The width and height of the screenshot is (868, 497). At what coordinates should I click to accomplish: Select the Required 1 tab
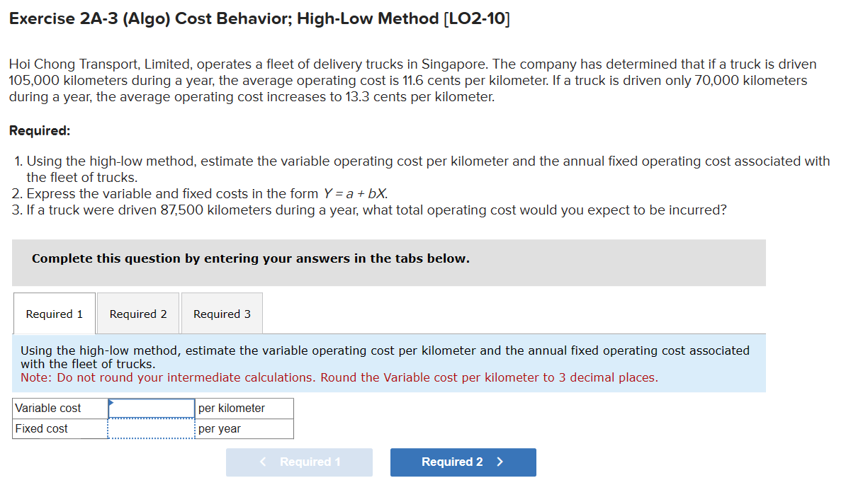coord(53,314)
